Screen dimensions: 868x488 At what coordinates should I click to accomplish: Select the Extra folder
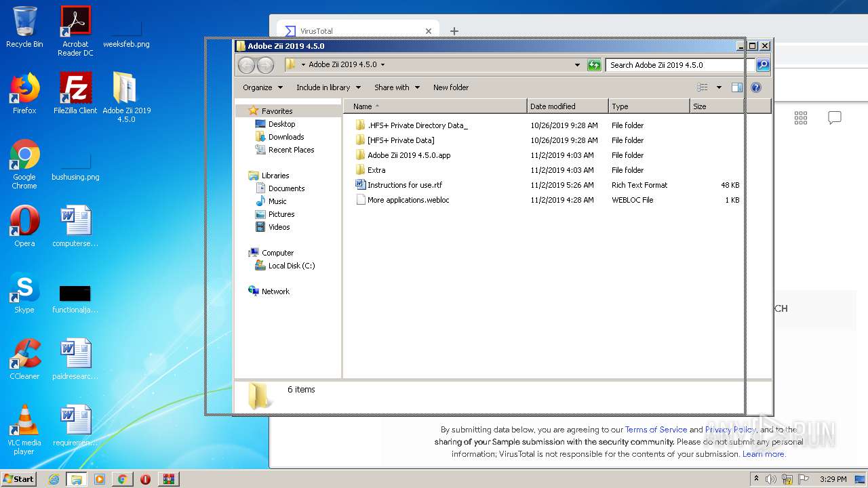pos(370,170)
